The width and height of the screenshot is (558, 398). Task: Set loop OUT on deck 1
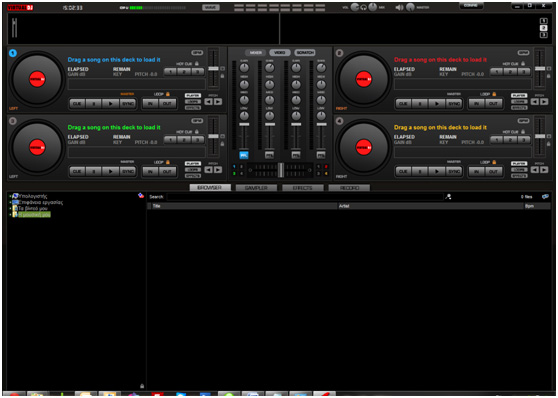pyautogui.click(x=167, y=104)
